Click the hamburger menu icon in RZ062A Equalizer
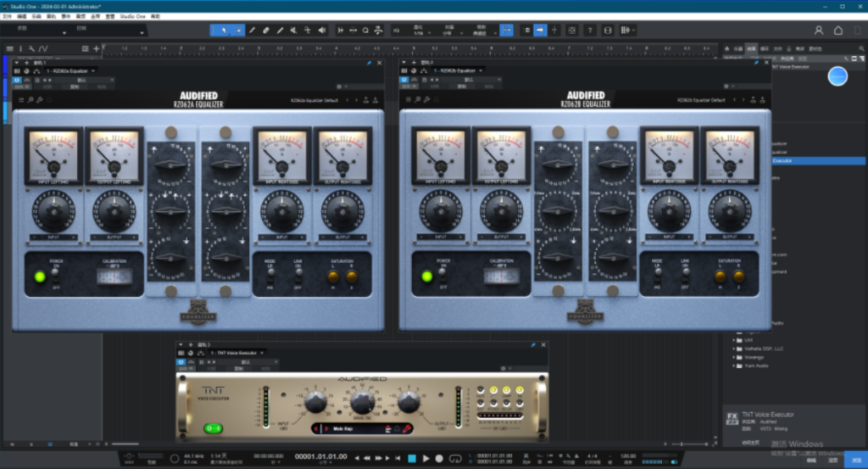The height and width of the screenshot is (469, 868). [x=21, y=100]
